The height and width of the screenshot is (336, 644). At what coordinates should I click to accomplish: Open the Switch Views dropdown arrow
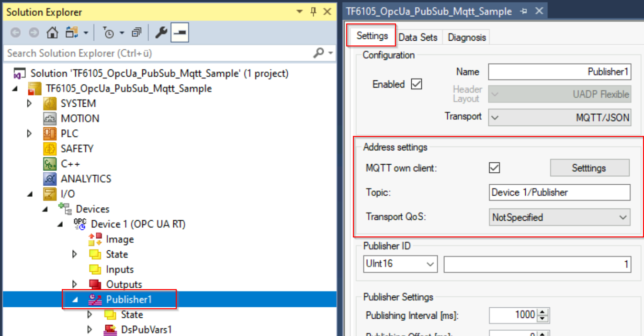coord(86,34)
